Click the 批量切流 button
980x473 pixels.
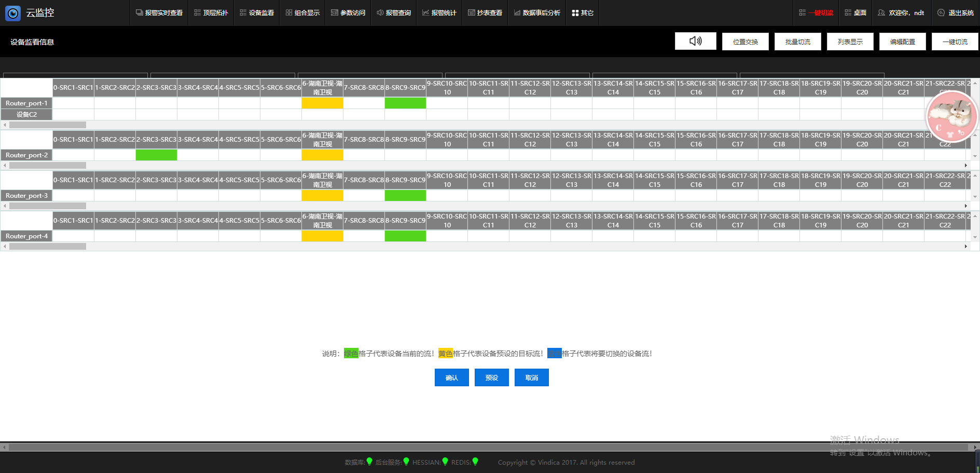click(x=797, y=42)
